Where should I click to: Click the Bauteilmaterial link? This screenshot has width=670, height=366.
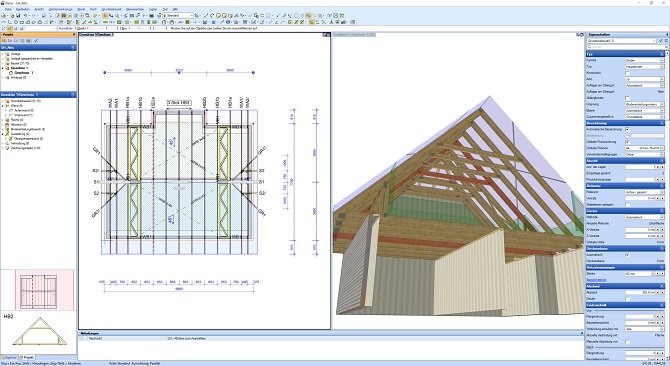[596, 280]
